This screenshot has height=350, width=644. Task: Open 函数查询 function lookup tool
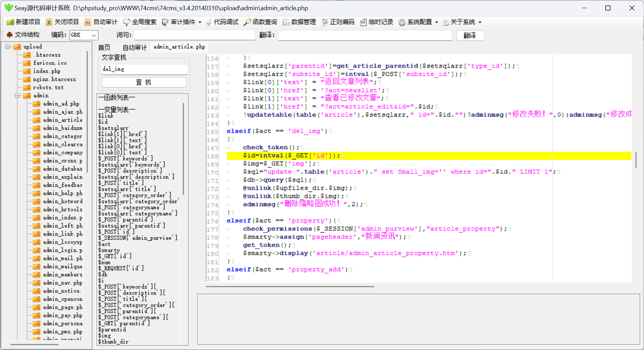[261, 22]
